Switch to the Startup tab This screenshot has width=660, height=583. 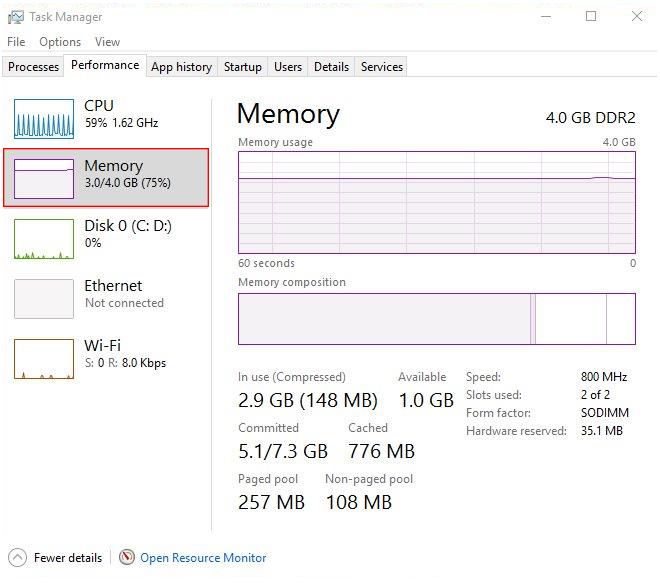[242, 67]
